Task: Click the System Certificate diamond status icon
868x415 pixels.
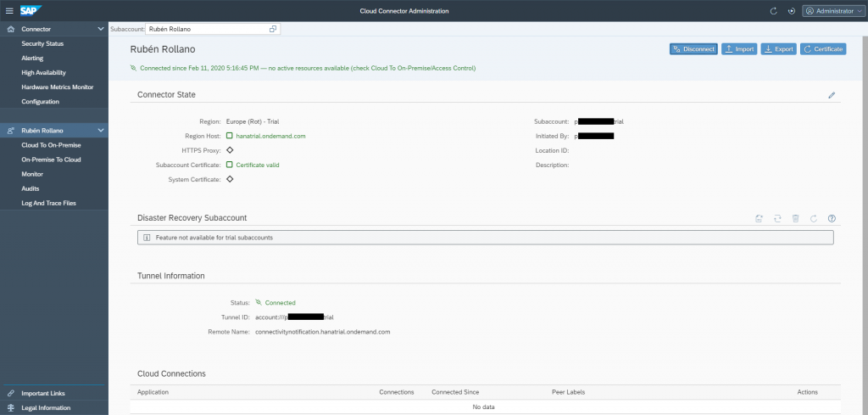Action: (x=230, y=179)
